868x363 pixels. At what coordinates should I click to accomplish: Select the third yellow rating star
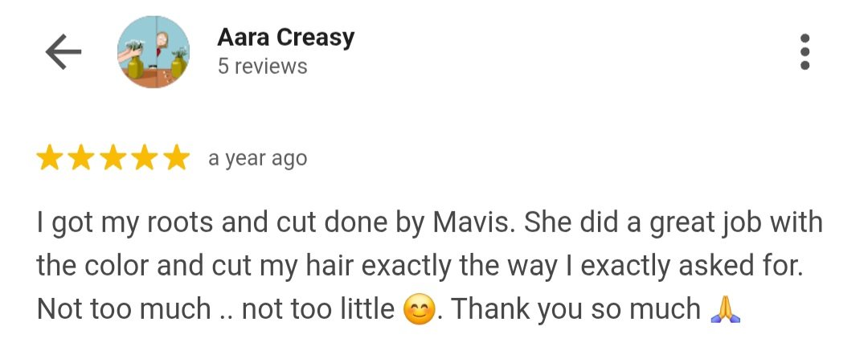pyautogui.click(x=113, y=157)
